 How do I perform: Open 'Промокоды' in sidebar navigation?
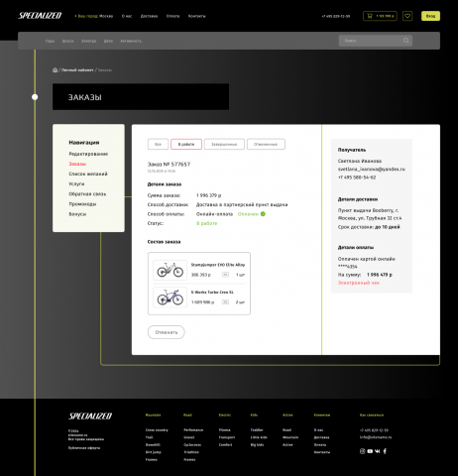pos(82,204)
